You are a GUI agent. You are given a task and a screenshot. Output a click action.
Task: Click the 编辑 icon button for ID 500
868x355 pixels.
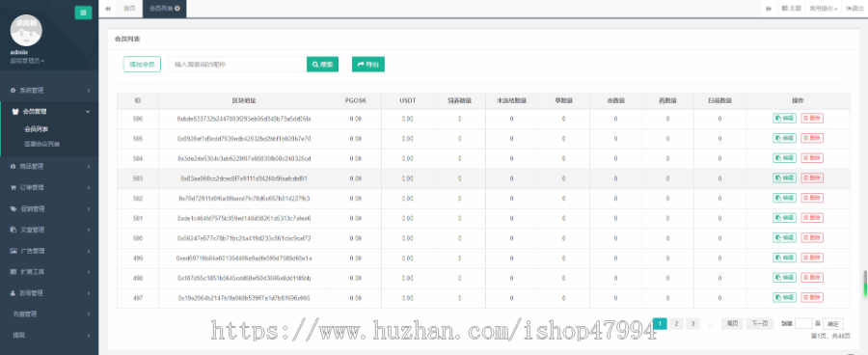(784, 237)
